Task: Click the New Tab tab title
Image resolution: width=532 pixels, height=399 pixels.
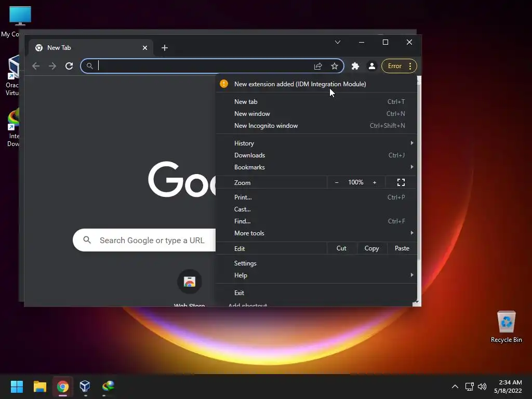Action: 59,48
